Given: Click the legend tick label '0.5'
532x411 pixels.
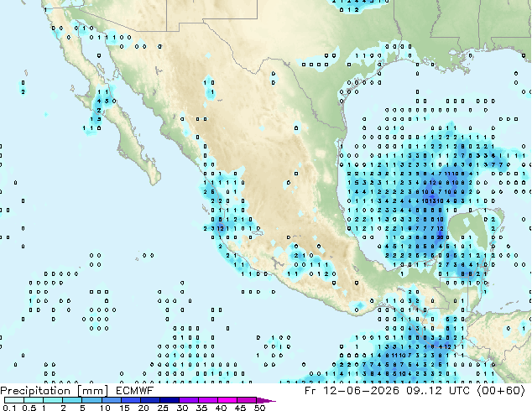Looking at the screenshot, I should click(29, 408).
